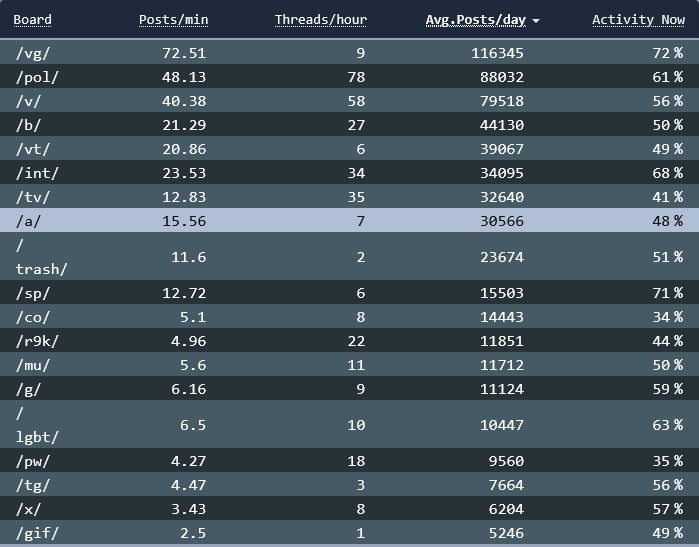
Task: Click the 11851 average posts value
Action: coord(502,341)
